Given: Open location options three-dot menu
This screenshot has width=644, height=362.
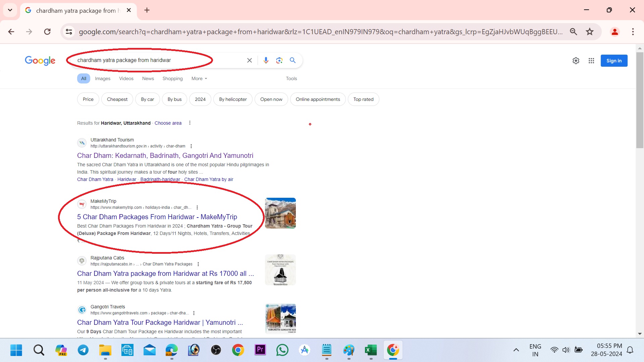Looking at the screenshot, I should 190,123.
